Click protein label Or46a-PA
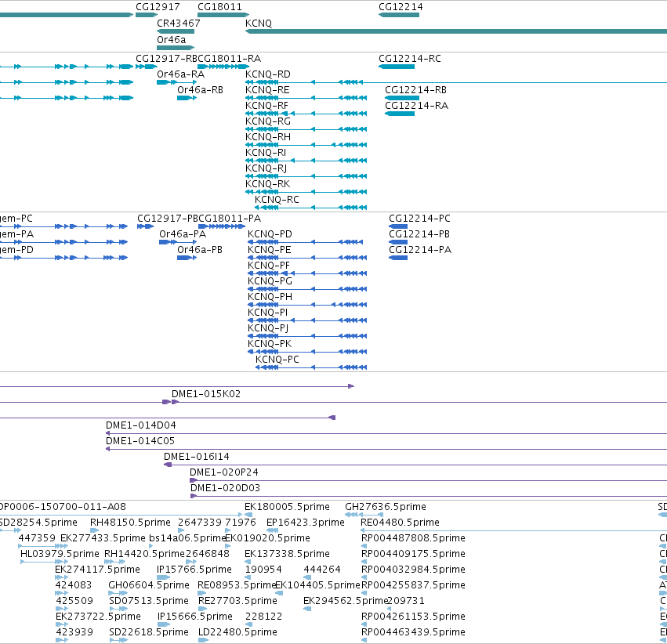The image size is (667, 644). [183, 233]
